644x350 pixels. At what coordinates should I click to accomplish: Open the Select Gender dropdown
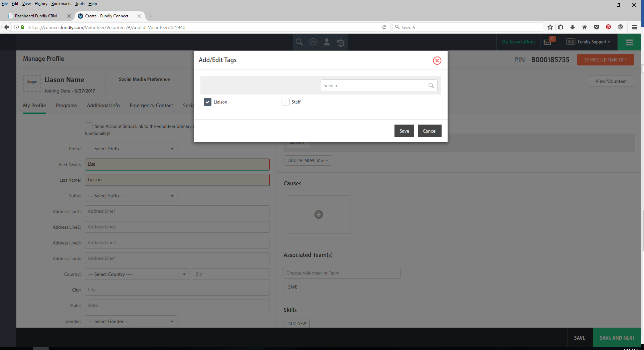(x=131, y=321)
